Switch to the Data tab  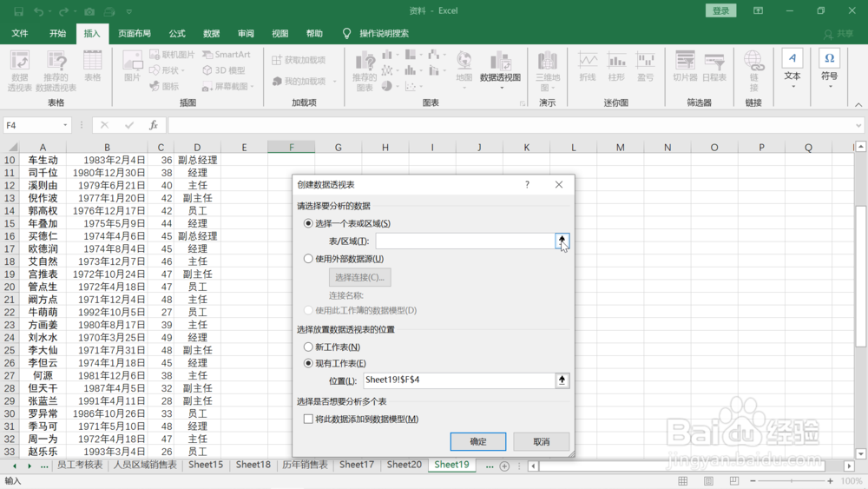coord(212,33)
